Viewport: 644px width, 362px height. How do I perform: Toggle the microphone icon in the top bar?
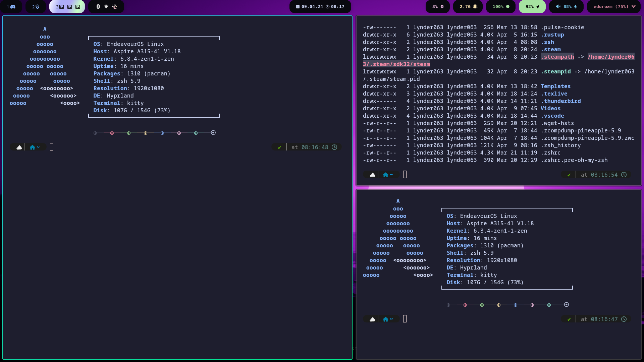pos(576,7)
